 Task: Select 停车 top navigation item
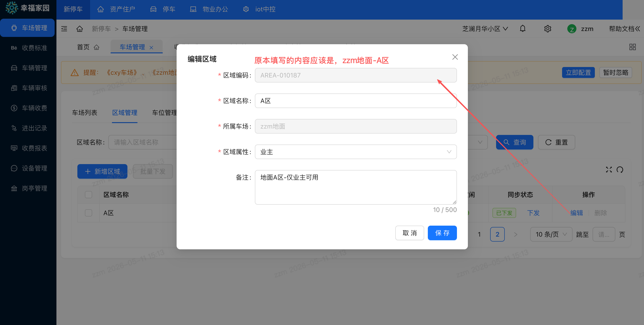click(163, 9)
